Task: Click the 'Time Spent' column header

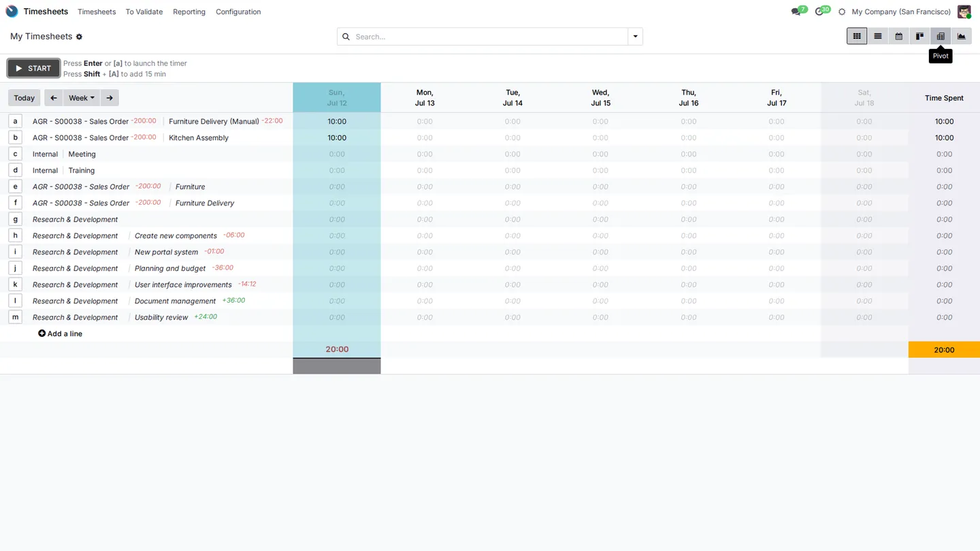Action: (x=944, y=98)
